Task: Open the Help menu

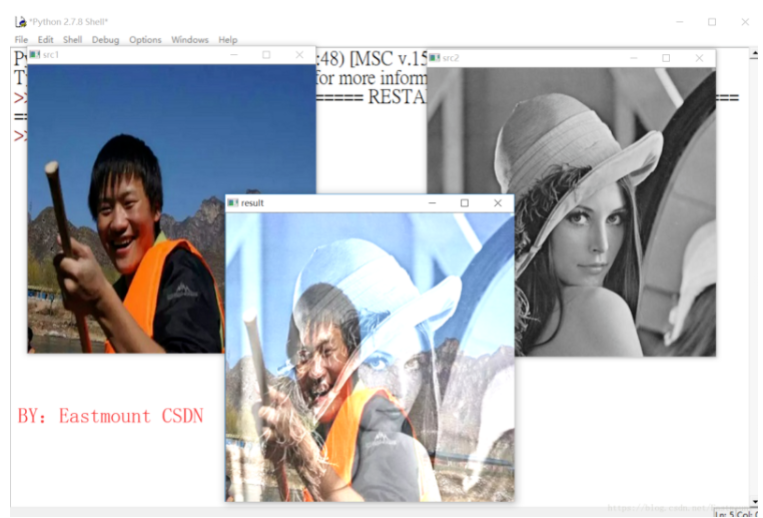Action: click(x=228, y=40)
